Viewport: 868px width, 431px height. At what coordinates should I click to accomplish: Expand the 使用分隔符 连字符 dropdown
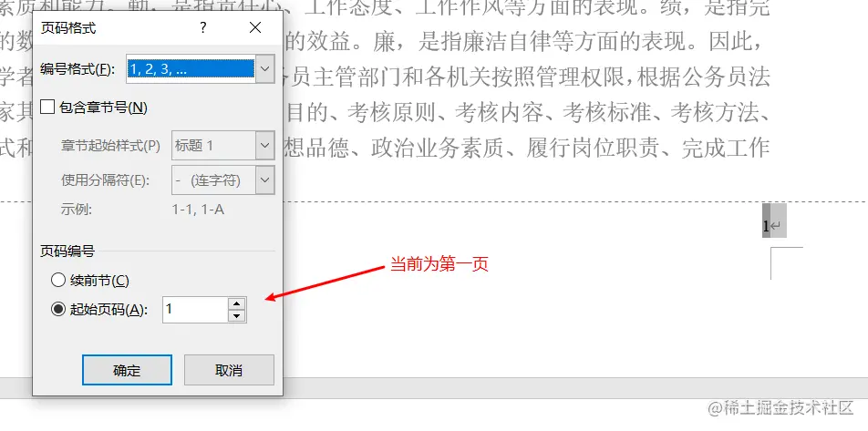click(x=265, y=180)
